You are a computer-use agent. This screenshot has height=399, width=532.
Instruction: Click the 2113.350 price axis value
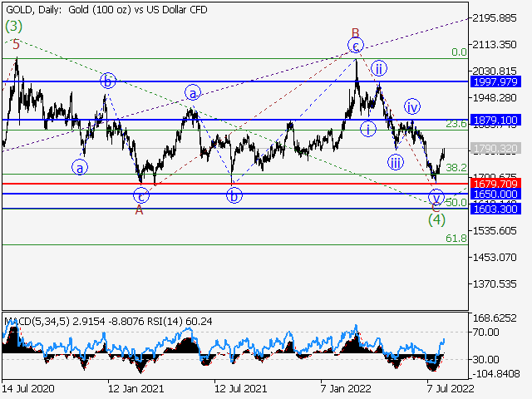click(x=495, y=44)
